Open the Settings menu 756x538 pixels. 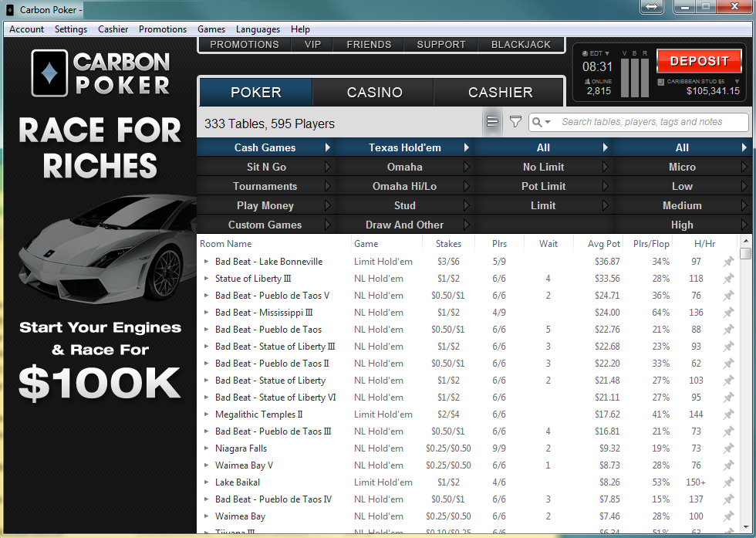pos(71,29)
